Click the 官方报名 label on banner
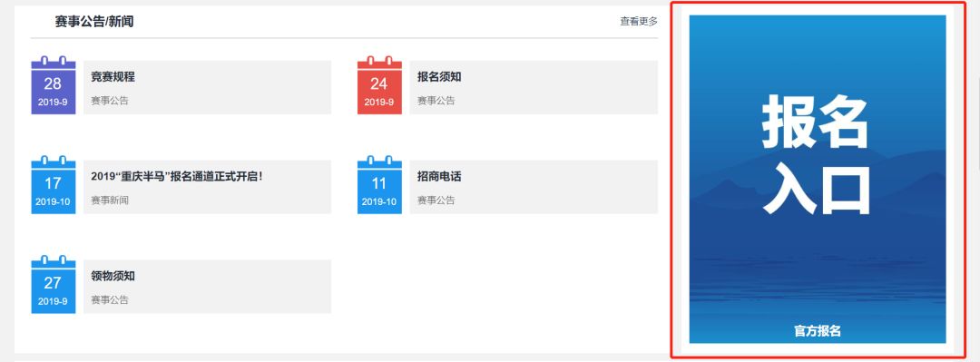This screenshot has width=980, height=362. 818,331
